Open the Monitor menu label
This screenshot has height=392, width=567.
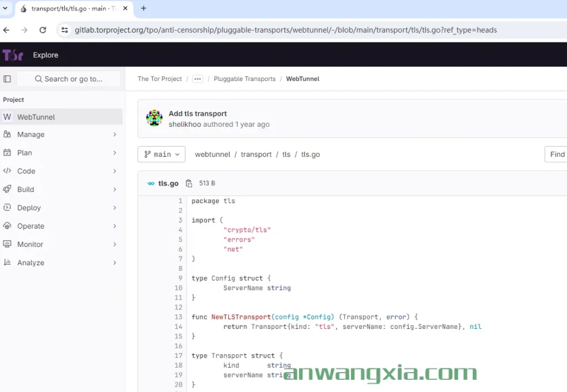(30, 245)
